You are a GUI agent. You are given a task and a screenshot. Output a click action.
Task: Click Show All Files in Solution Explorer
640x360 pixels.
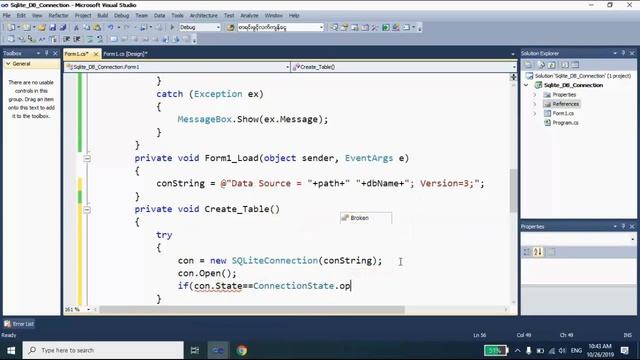coord(541,65)
